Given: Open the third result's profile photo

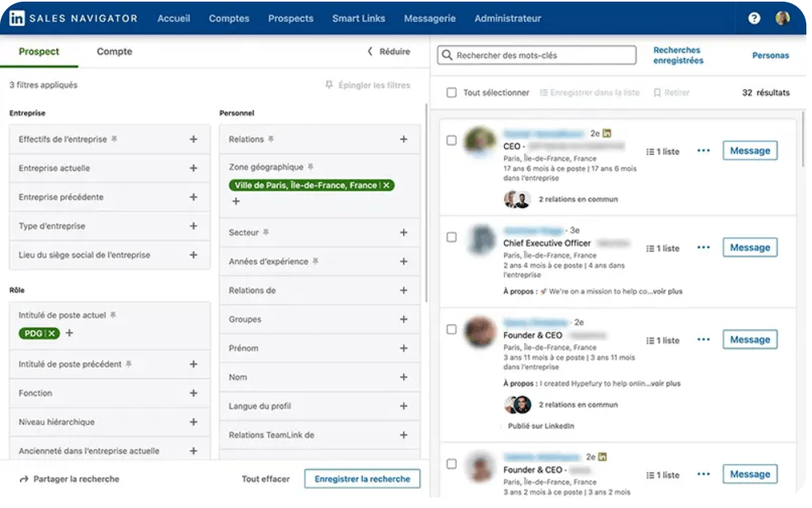Looking at the screenshot, I should point(480,331).
